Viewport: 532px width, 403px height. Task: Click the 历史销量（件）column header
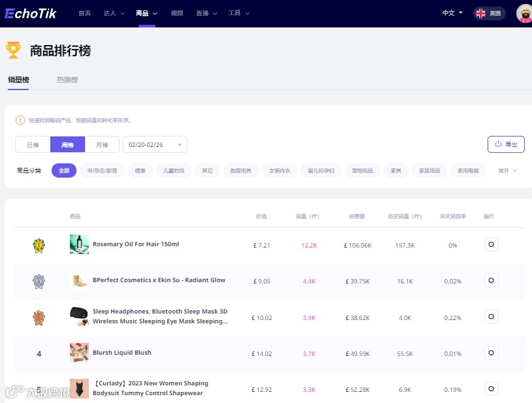[405, 216]
